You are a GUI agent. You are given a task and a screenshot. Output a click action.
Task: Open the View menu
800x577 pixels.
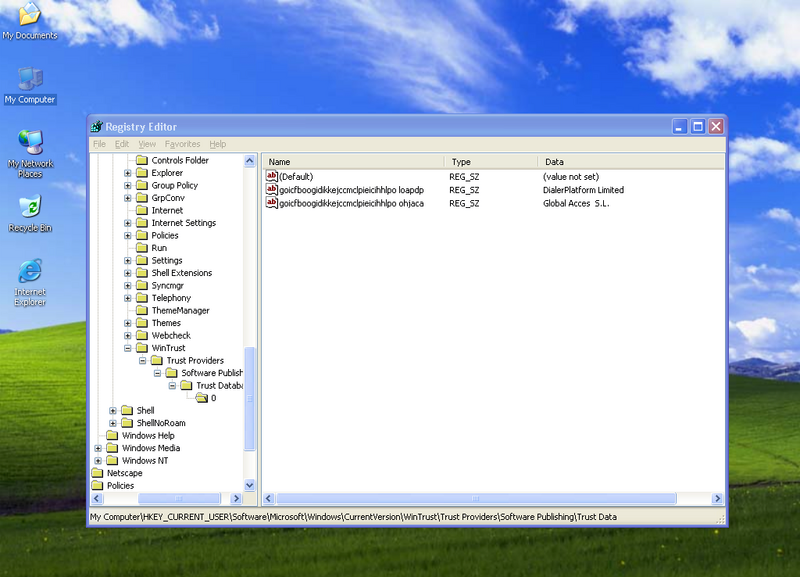click(x=147, y=144)
